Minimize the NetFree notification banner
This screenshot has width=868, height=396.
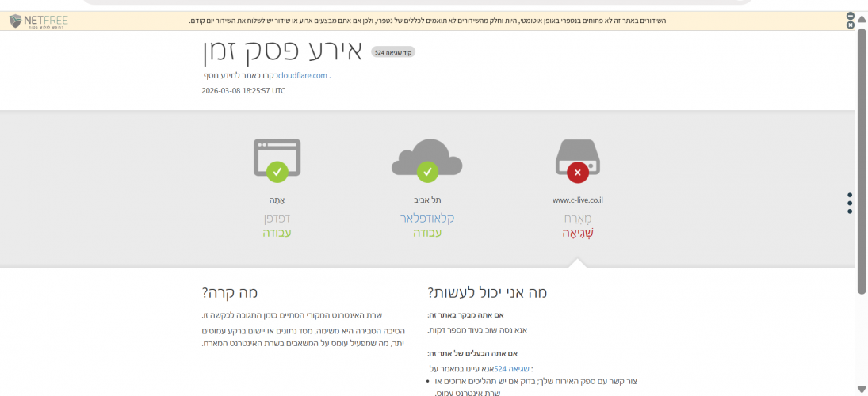pos(851,16)
